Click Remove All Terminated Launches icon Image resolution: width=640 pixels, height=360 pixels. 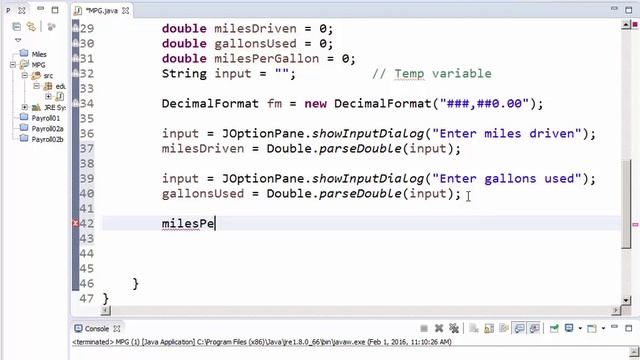(x=453, y=328)
